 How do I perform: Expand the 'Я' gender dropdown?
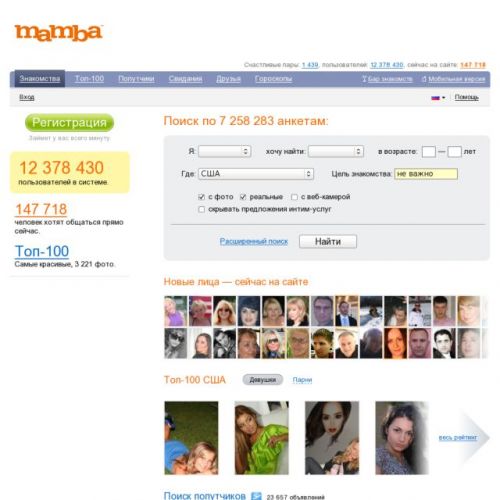224,151
